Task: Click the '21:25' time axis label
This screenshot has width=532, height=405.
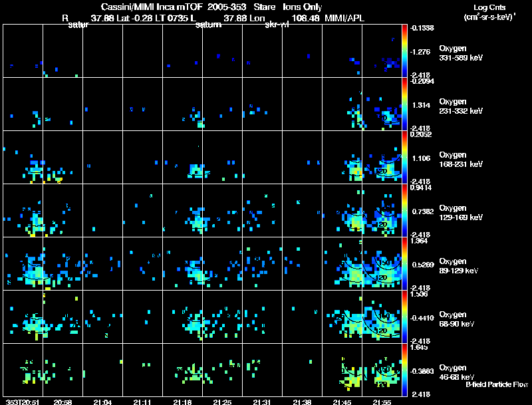Action: click(x=222, y=402)
